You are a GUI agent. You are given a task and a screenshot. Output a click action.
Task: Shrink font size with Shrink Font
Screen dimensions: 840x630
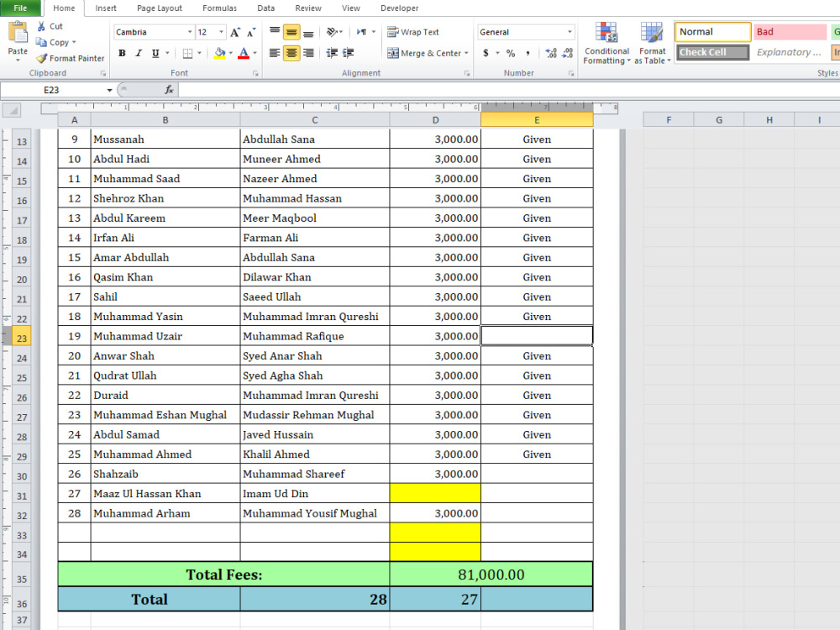tap(251, 33)
